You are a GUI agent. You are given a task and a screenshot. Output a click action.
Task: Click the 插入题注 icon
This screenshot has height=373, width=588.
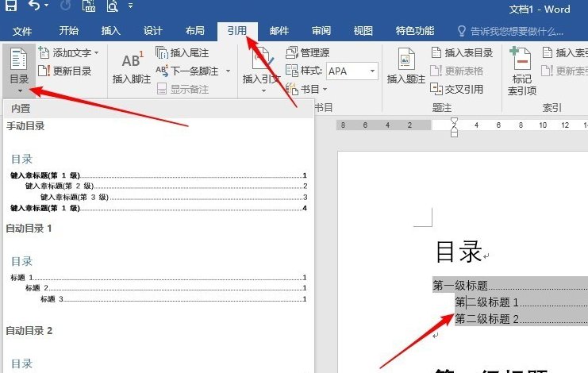(x=405, y=66)
